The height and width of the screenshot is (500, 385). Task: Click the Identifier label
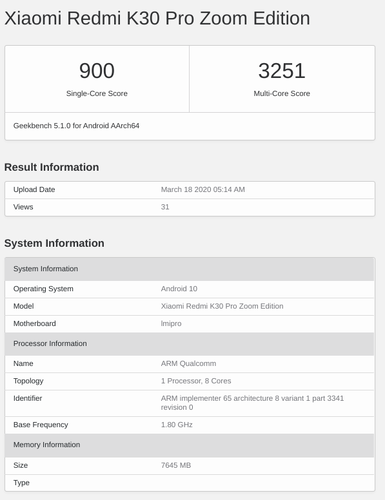pyautogui.click(x=28, y=398)
